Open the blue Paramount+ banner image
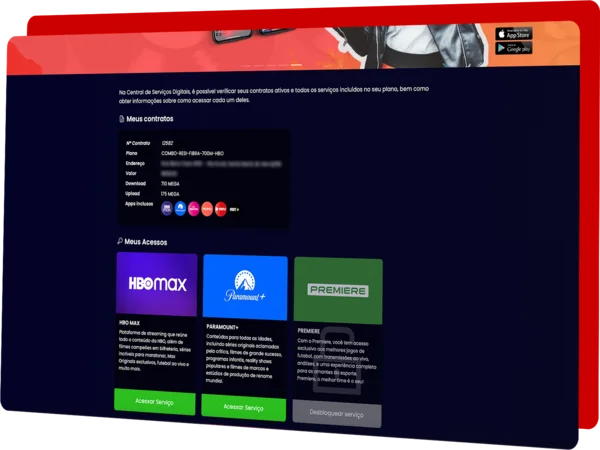The width and height of the screenshot is (600, 450). (245, 287)
